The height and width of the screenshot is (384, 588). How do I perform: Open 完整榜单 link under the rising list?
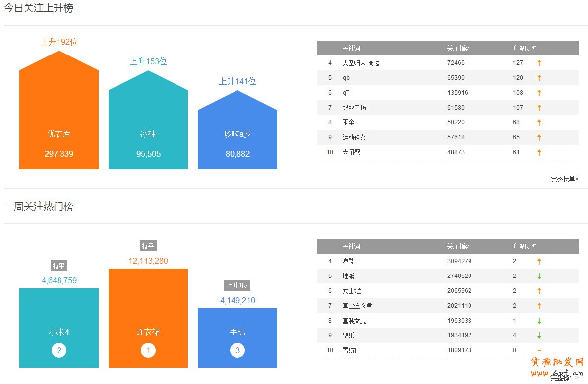[564, 179]
